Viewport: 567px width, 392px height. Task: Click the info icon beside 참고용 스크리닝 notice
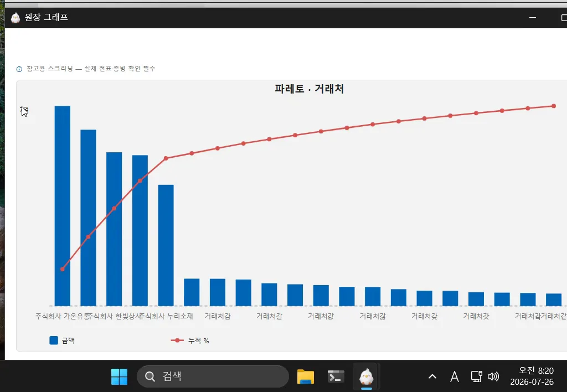click(19, 69)
